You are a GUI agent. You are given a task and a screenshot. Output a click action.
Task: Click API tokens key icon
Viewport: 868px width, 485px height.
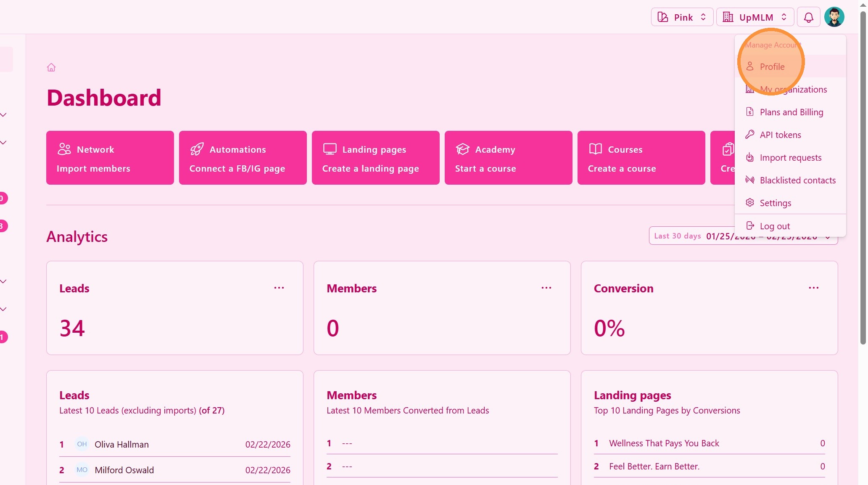pyautogui.click(x=749, y=135)
